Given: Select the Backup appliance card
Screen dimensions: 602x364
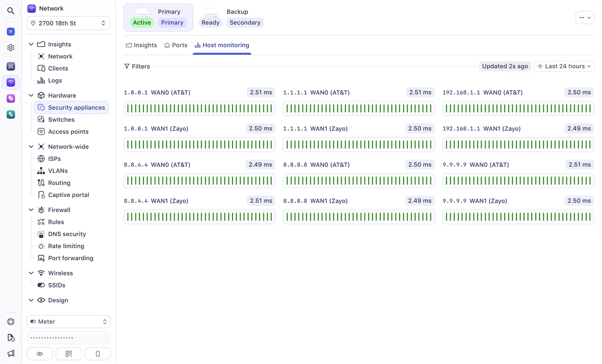Looking at the screenshot, I should pyautogui.click(x=231, y=18).
